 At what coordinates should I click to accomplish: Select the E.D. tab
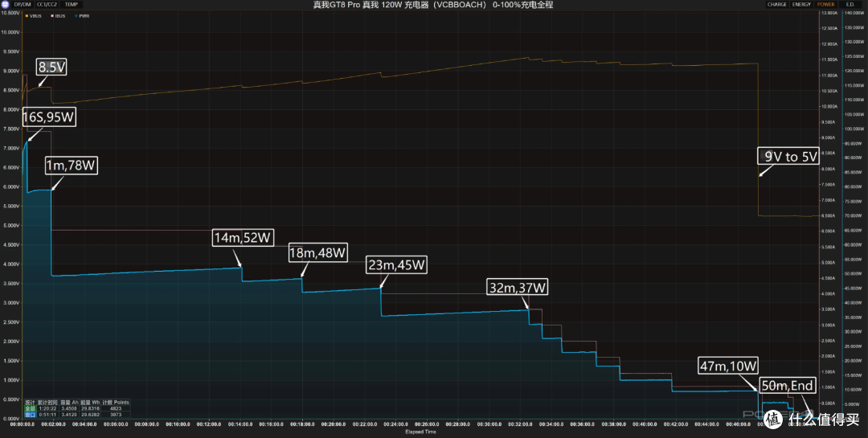click(x=850, y=5)
